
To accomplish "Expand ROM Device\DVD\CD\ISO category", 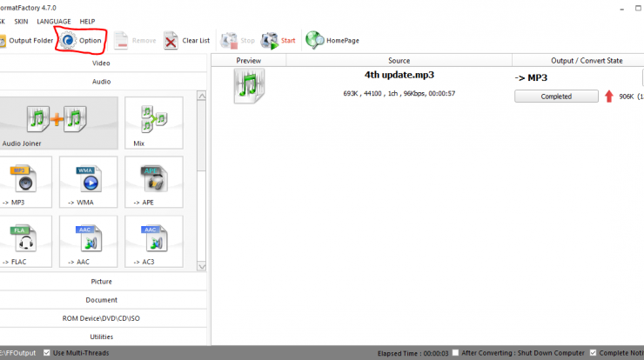I will click(x=102, y=318).
